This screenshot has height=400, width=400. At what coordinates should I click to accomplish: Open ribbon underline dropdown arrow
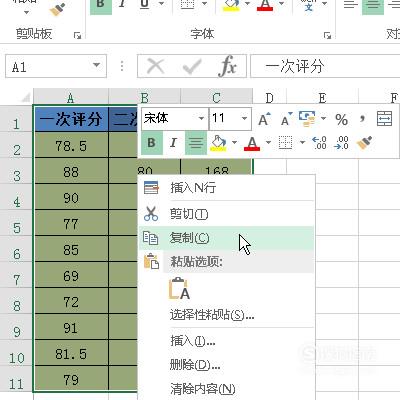tap(162, 4)
